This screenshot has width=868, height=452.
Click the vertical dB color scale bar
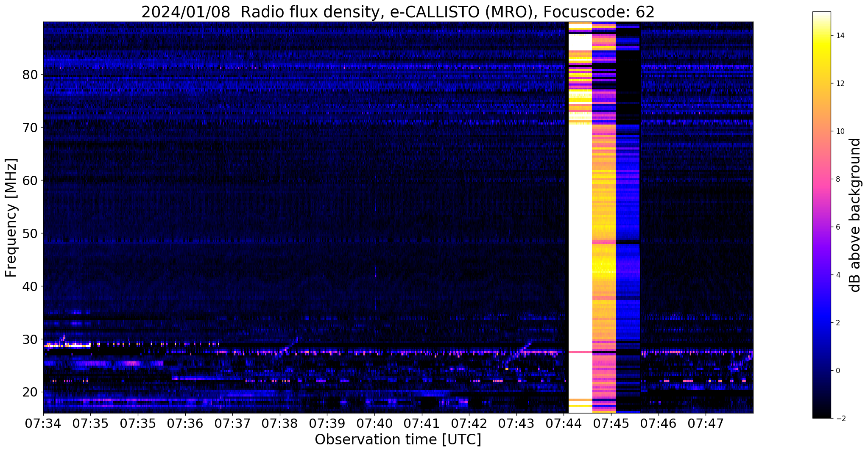coord(821,215)
